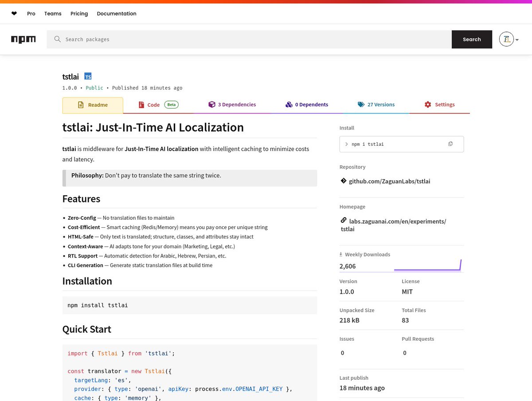Click the Last publish '18 minutes ago' value
The width and height of the screenshot is (532, 401).
click(362, 388)
